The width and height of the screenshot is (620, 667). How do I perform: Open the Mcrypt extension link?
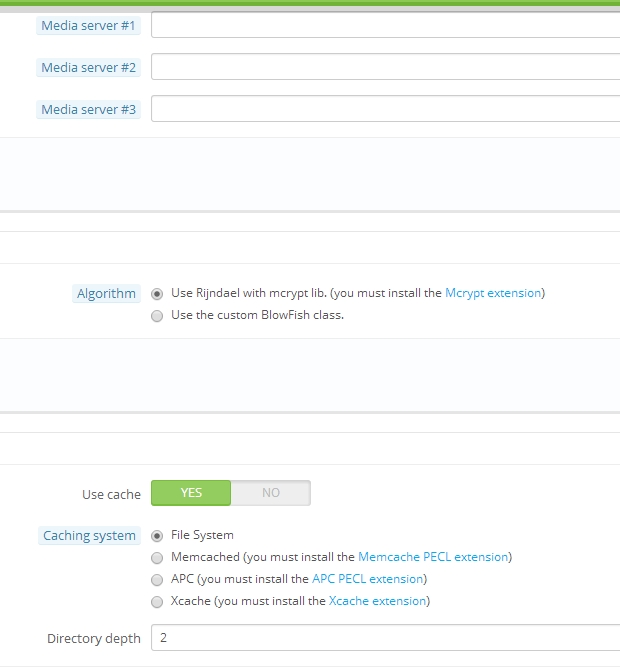pos(493,293)
